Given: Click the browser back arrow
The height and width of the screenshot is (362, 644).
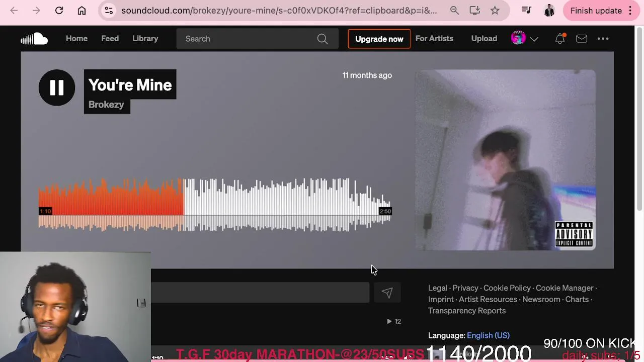Looking at the screenshot, I should click(14, 11).
